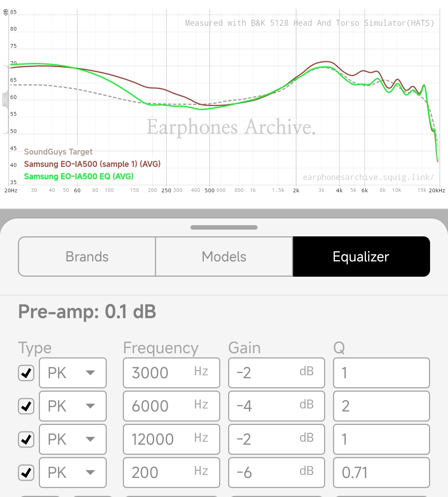Open the PK type dropdown for 3000 Hz

click(x=73, y=373)
